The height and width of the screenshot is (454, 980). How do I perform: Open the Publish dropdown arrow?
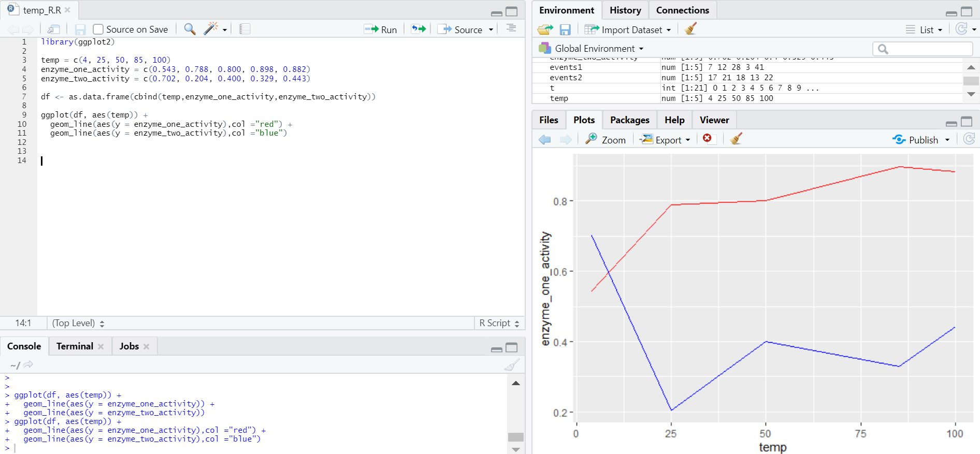click(x=947, y=140)
